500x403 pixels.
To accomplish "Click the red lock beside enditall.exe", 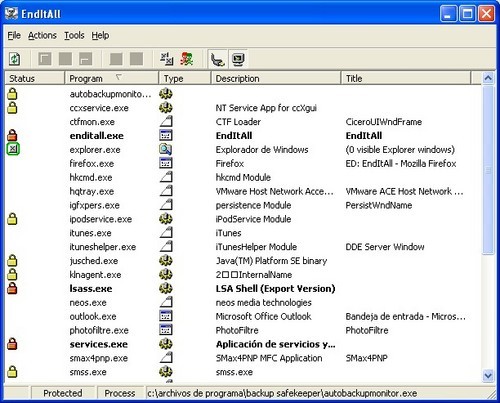I will point(12,135).
